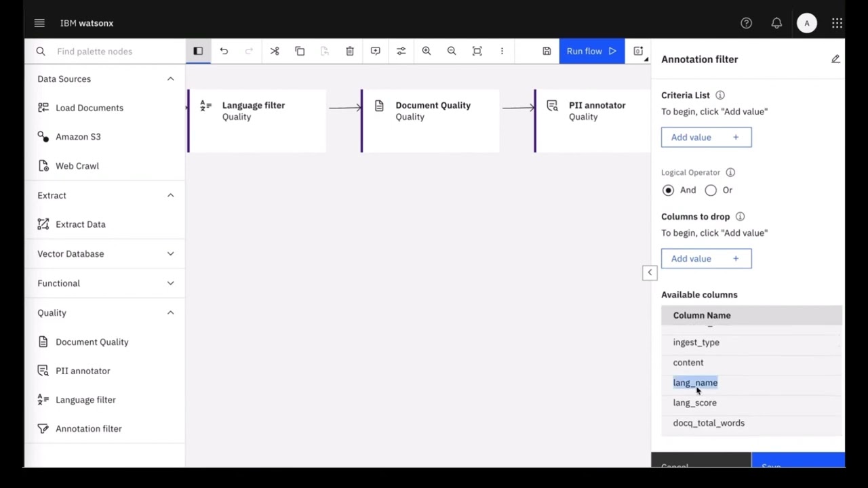Image resolution: width=868 pixels, height=488 pixels.
Task: Select the Language filter canvas node
Action: tap(256, 121)
